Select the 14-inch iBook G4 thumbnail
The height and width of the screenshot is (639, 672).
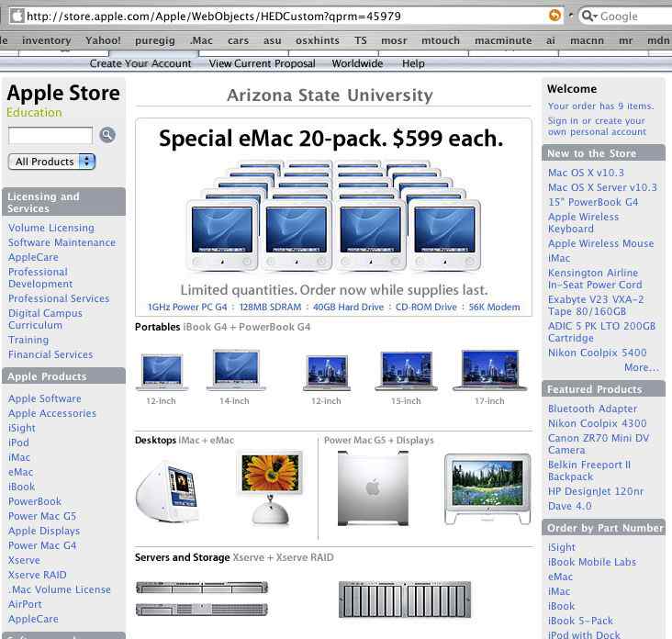(236, 370)
